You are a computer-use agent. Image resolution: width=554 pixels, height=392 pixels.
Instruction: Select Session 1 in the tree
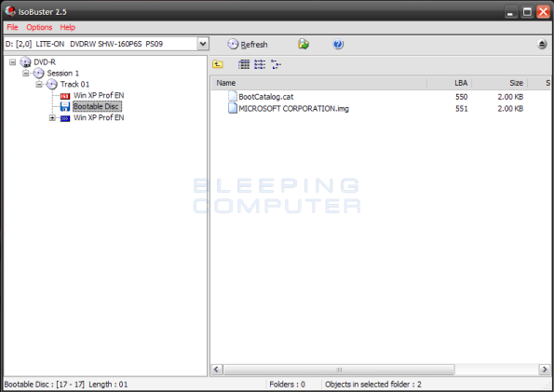(x=63, y=74)
